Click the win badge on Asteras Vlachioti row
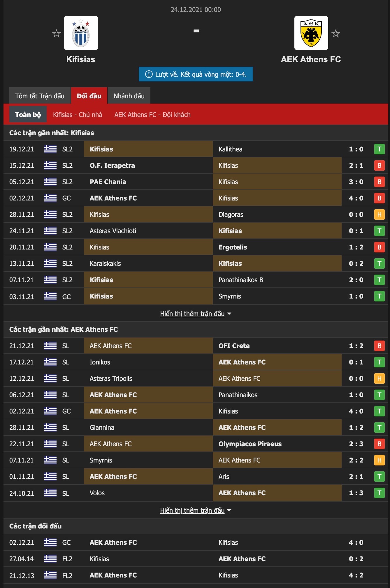Screen dimensions: 390x588 (x=380, y=231)
